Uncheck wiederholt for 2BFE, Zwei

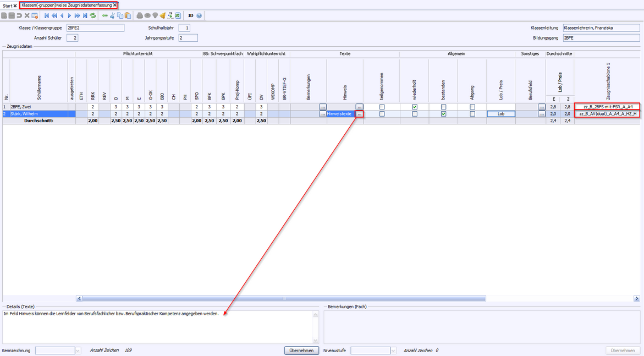coord(415,107)
